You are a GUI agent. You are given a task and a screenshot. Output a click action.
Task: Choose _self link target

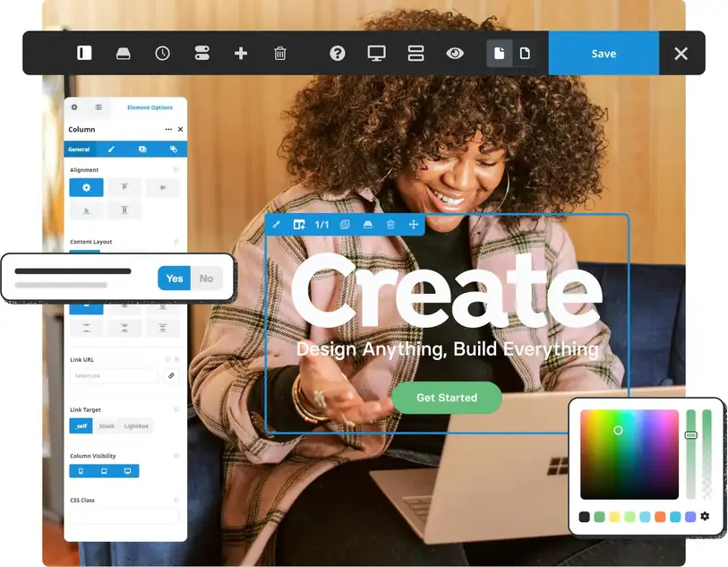pos(81,426)
